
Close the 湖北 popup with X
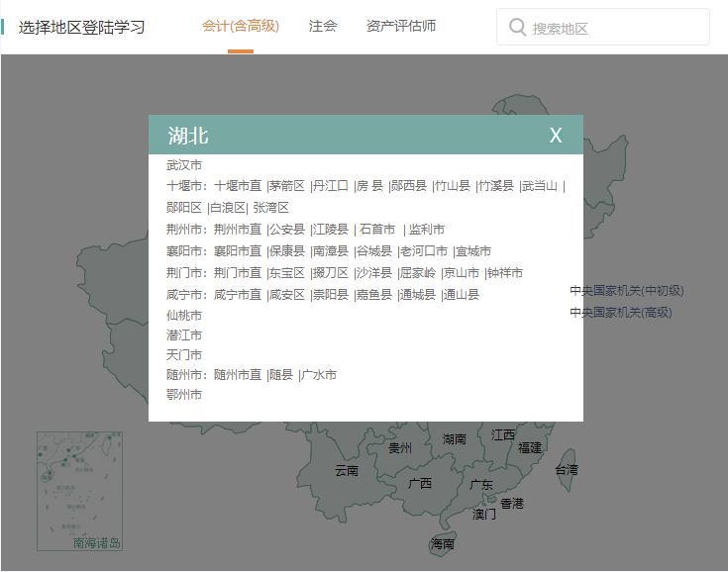point(556,135)
